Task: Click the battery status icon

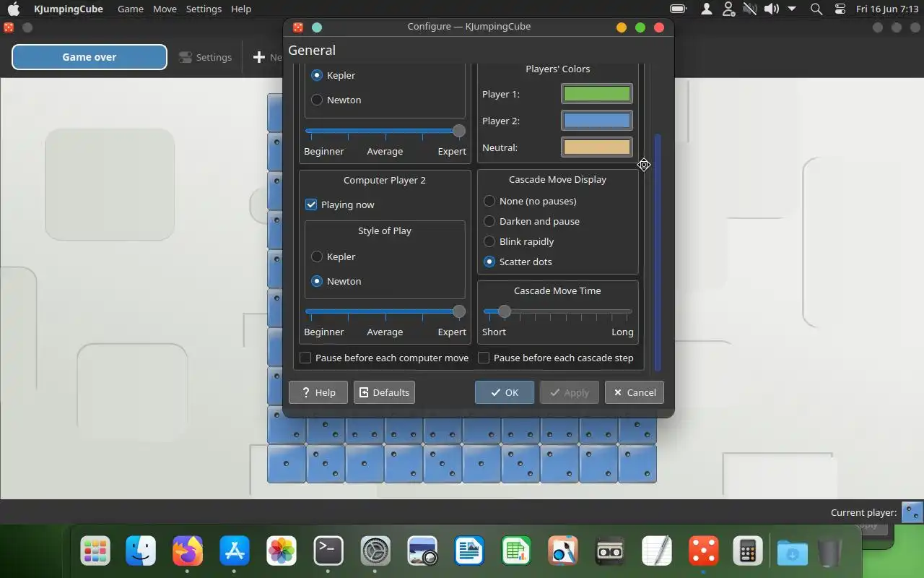Action: click(x=678, y=9)
